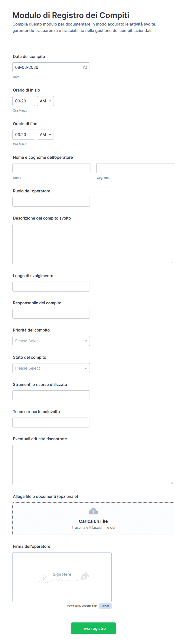Click the Orario di fine time field
This screenshot has width=185, height=644.
point(24,135)
